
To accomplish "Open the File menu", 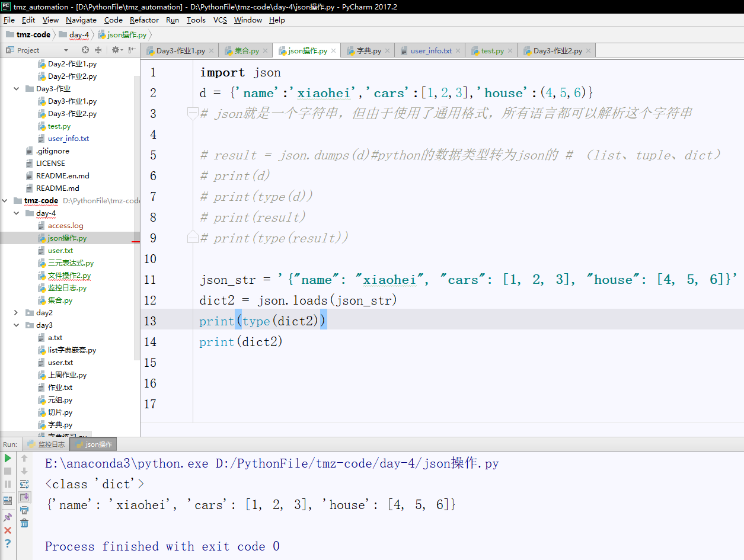I will [9, 20].
